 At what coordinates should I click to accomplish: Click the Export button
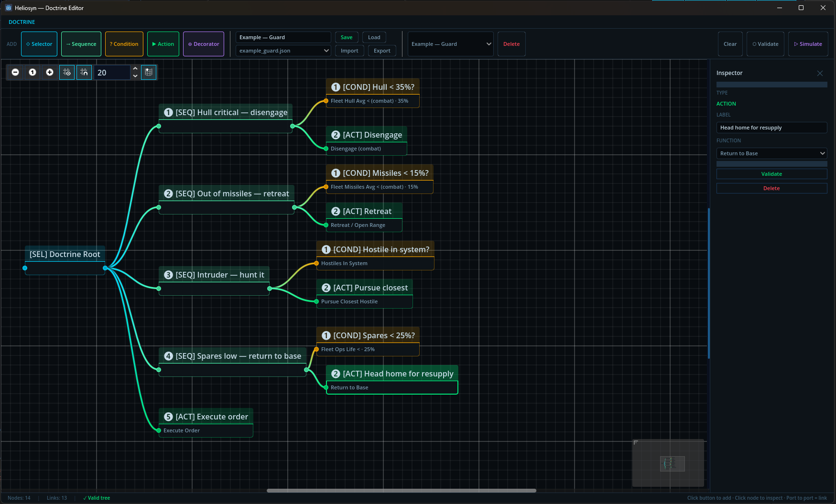[x=382, y=51]
